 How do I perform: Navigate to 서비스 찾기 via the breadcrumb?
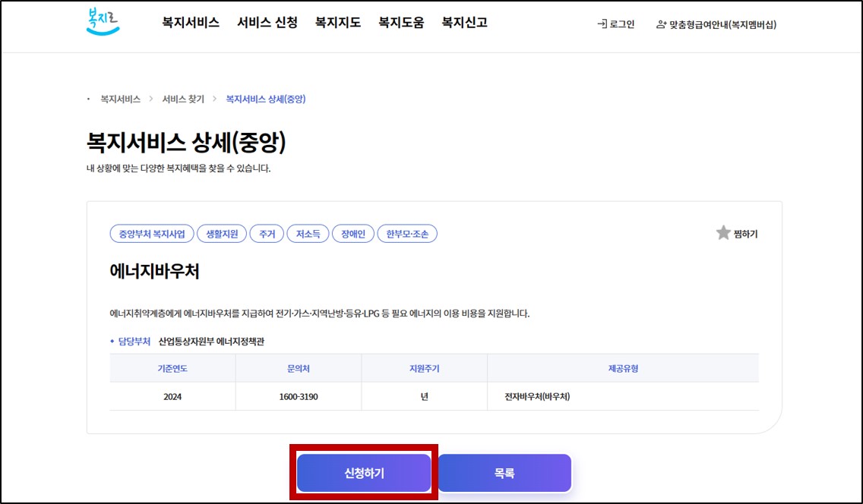point(184,99)
